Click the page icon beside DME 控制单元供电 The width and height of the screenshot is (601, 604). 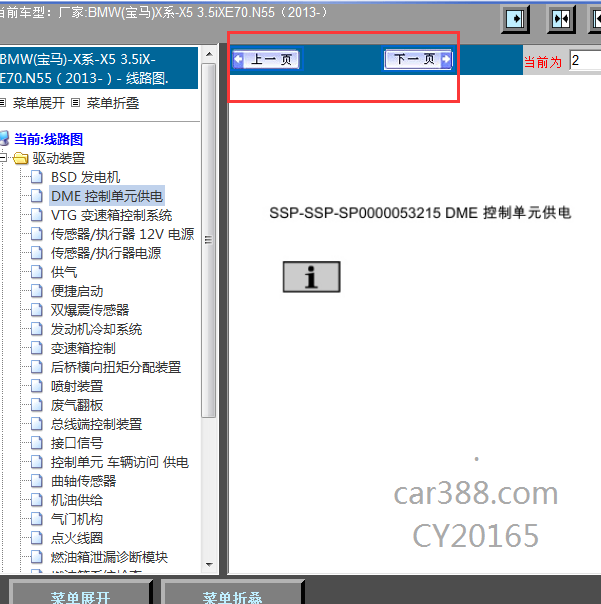(37, 196)
